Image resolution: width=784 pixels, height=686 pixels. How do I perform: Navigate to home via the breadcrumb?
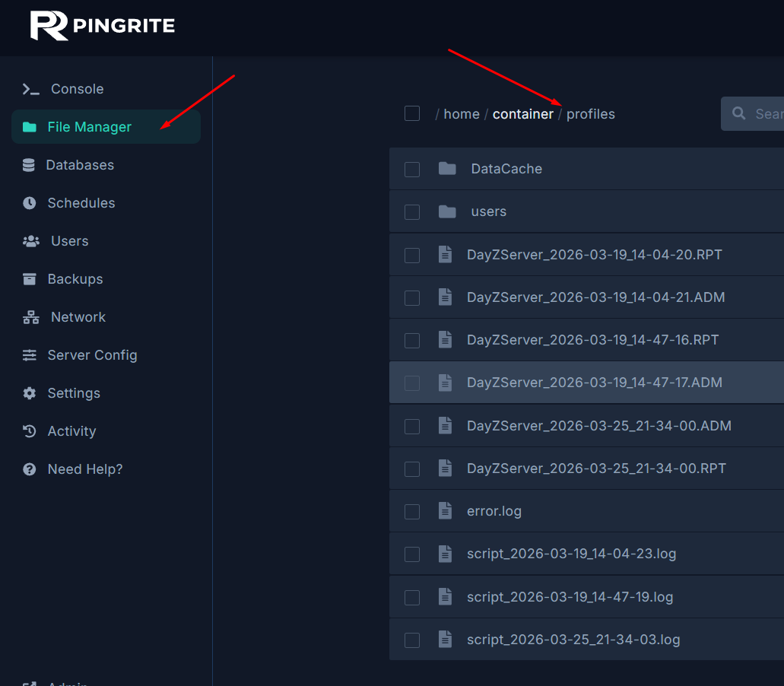click(462, 113)
